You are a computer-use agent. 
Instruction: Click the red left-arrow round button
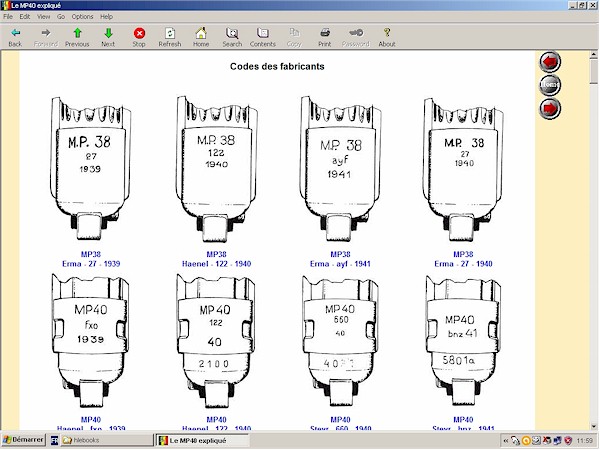click(550, 62)
